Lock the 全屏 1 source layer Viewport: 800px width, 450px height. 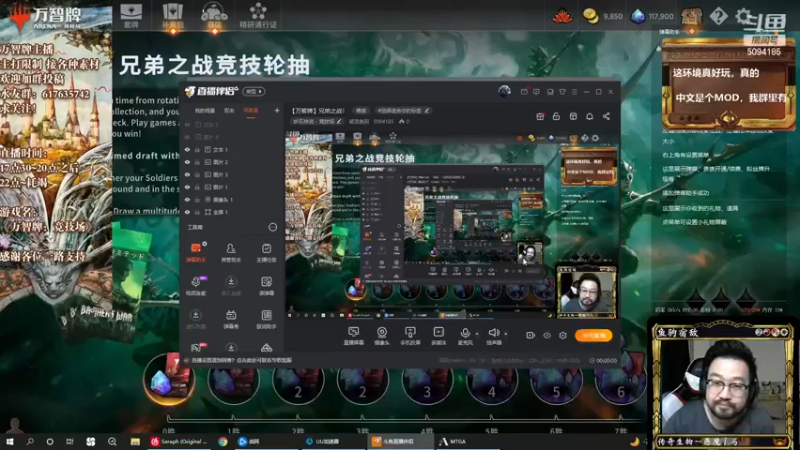[197, 212]
